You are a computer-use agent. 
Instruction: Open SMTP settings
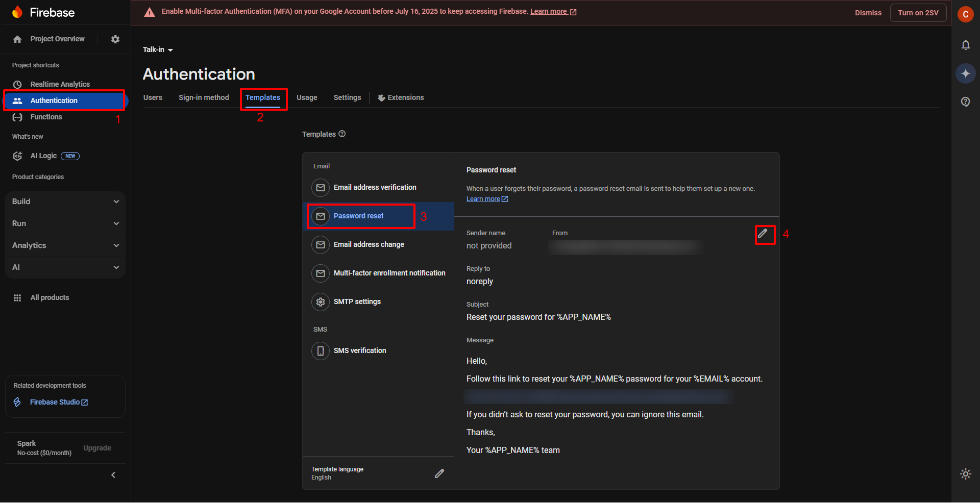[x=357, y=301]
